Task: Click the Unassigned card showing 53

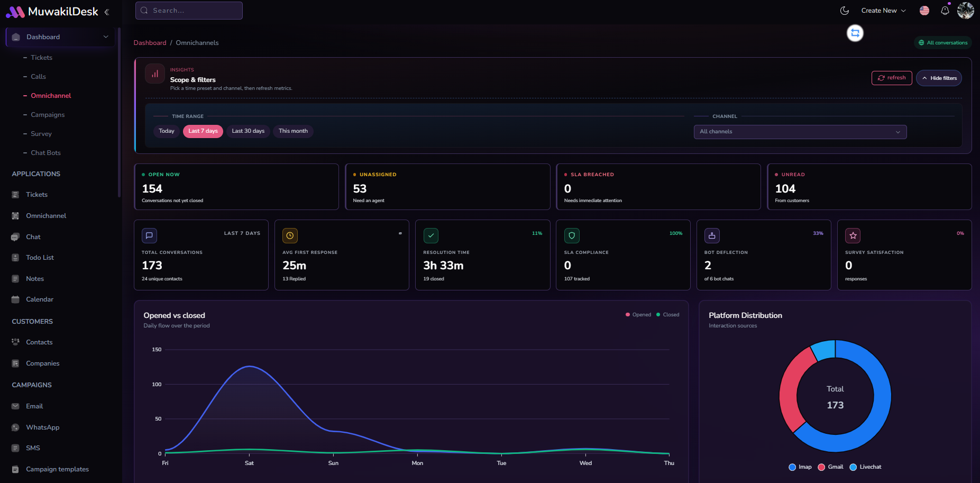Action: pos(447,187)
